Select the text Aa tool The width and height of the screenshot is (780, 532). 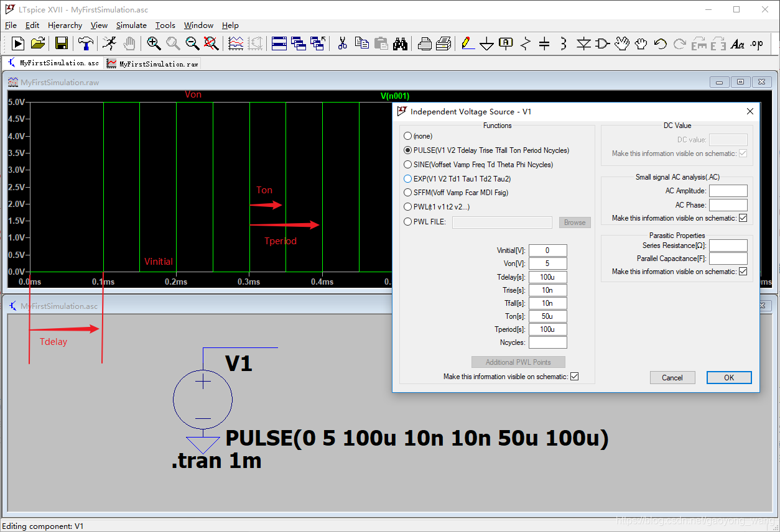tap(738, 44)
